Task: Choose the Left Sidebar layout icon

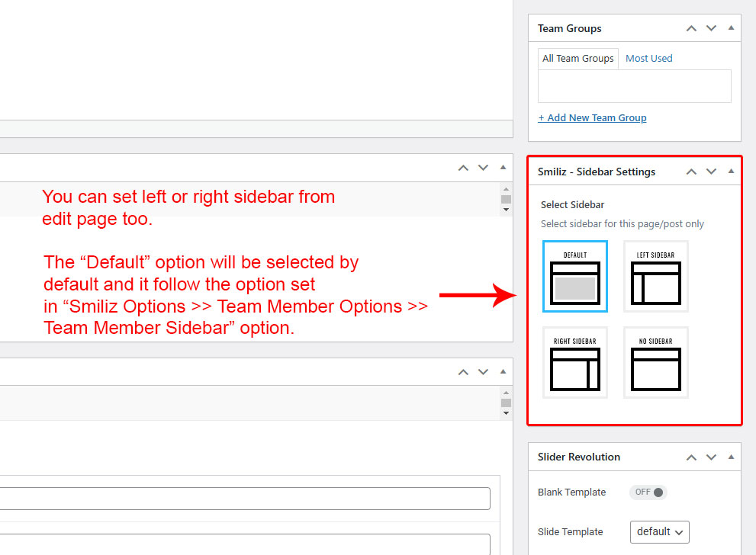Action: pos(656,276)
